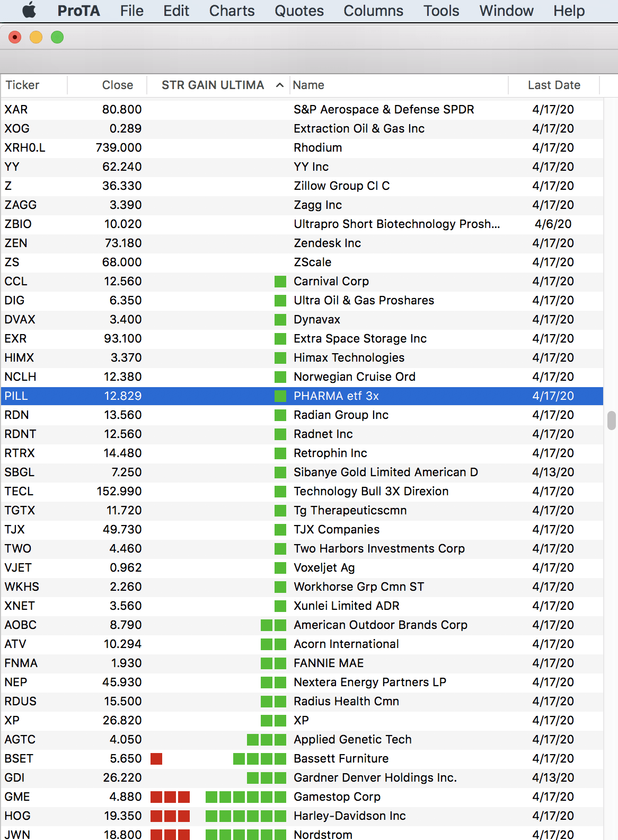Select Gardner Denver Holdings Inc. row

pyautogui.click(x=302, y=777)
